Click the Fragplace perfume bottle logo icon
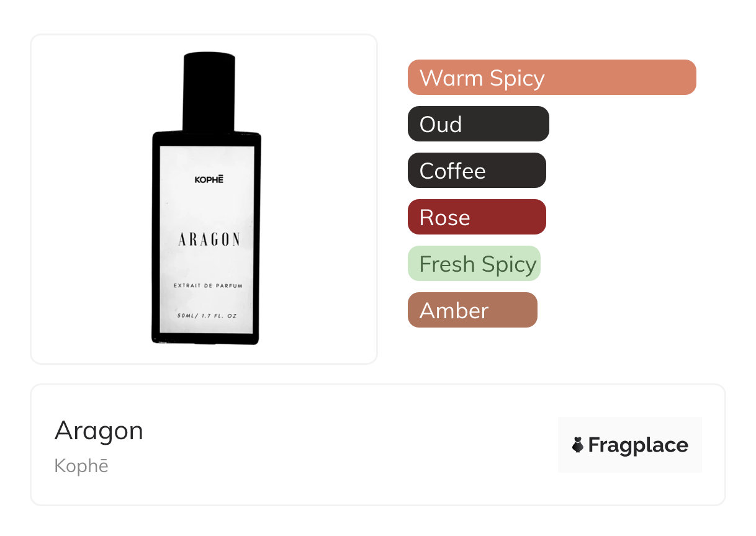Viewport: 756px width, 536px height. coord(578,445)
